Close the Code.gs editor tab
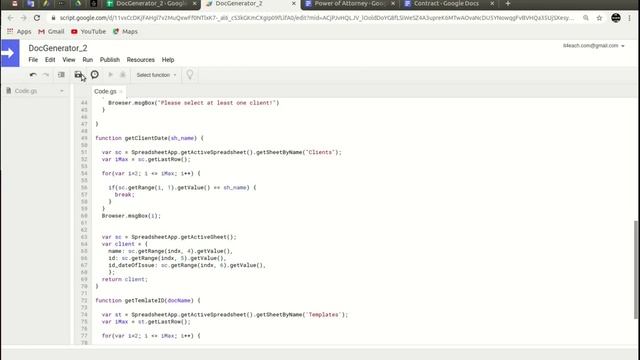This screenshot has height=360, width=640. point(121,91)
